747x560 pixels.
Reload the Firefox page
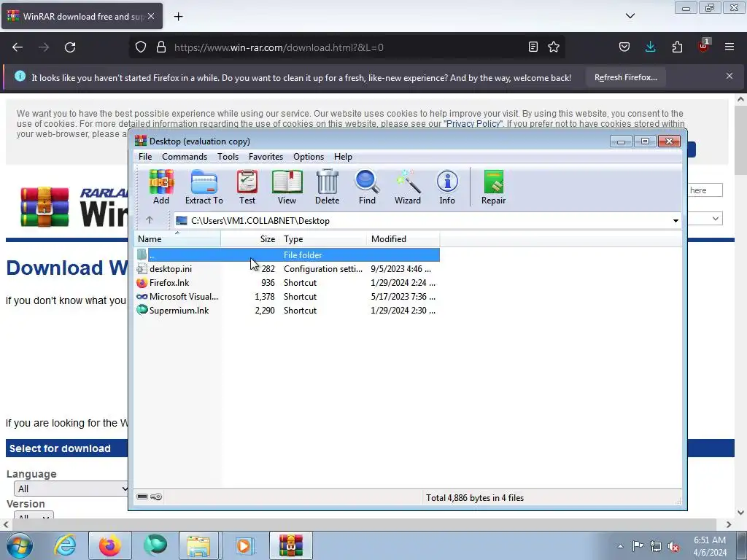point(70,47)
